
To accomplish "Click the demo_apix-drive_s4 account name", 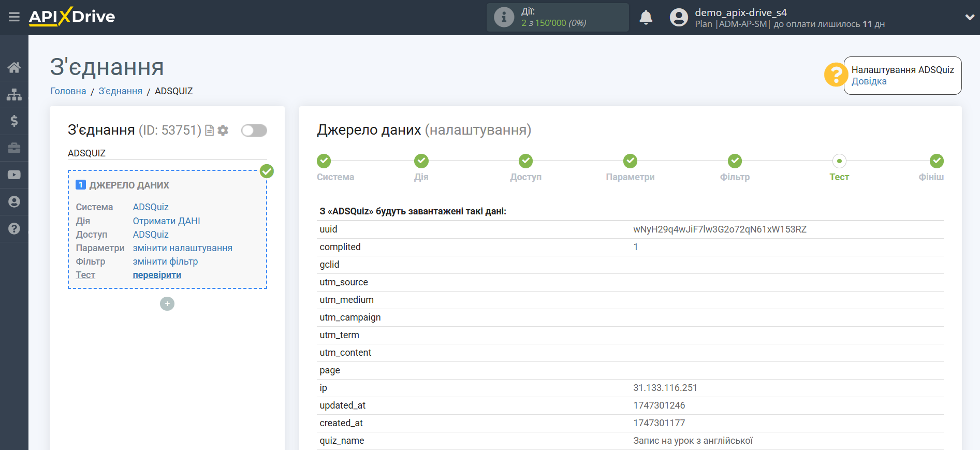I will click(740, 12).
